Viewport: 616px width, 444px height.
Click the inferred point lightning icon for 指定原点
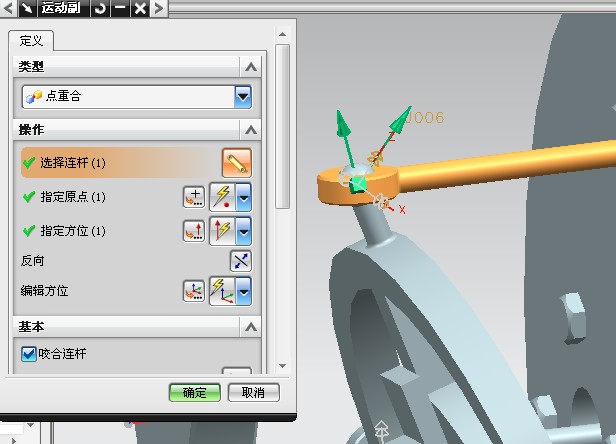click(x=222, y=197)
